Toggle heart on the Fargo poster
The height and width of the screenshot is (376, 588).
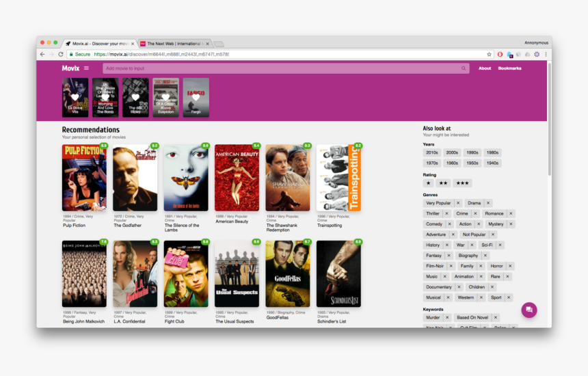coord(196,98)
